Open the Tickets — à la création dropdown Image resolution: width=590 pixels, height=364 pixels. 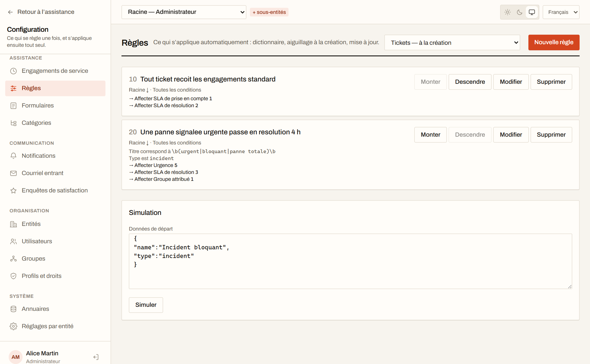pyautogui.click(x=452, y=42)
